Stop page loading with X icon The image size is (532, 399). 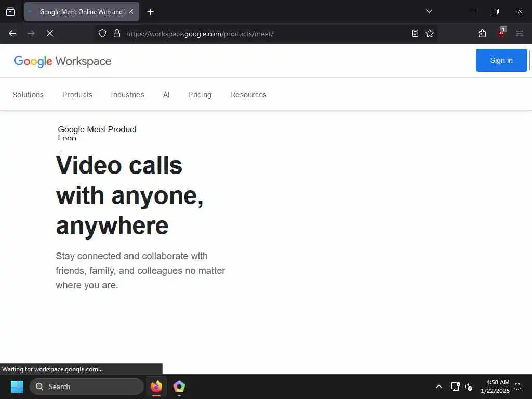point(50,33)
